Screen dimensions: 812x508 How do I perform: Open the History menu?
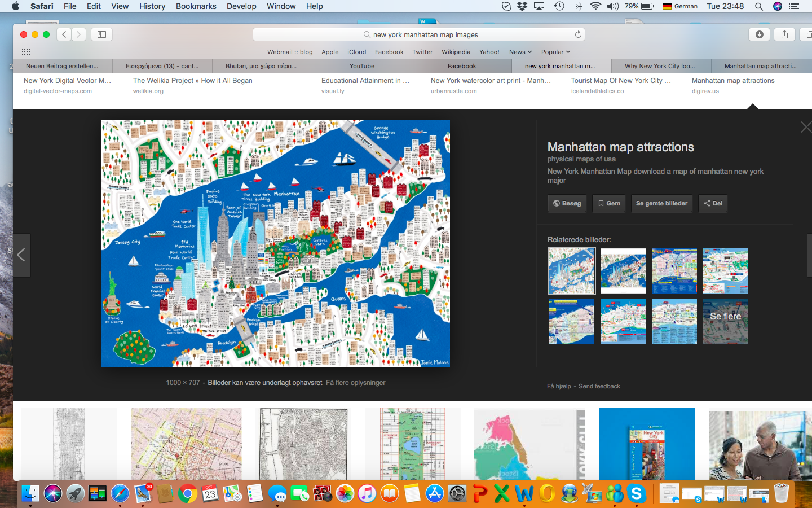pyautogui.click(x=152, y=6)
